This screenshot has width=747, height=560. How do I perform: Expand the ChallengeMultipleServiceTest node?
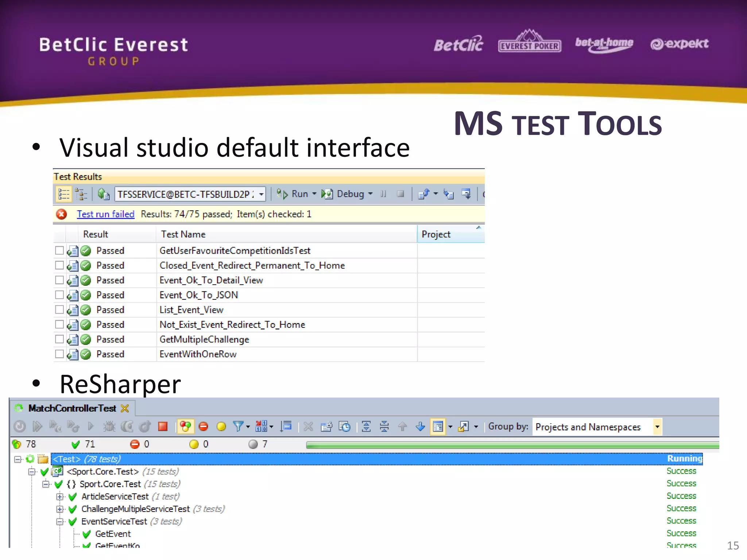(60, 509)
